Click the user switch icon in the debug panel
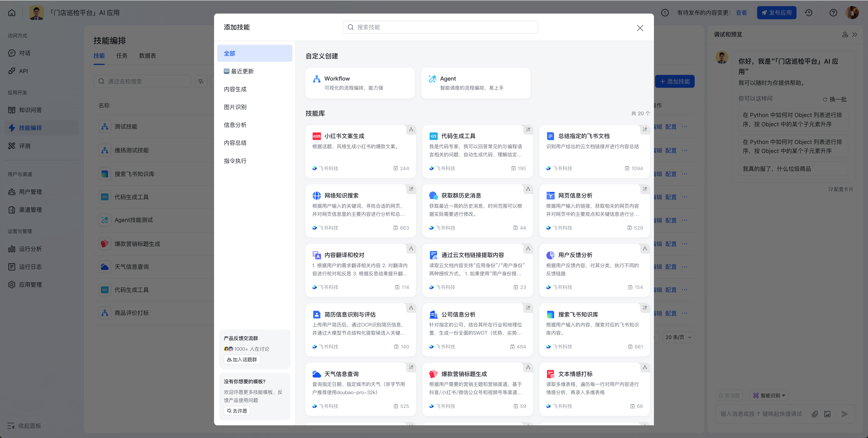The height and width of the screenshot is (438, 868). (845, 34)
